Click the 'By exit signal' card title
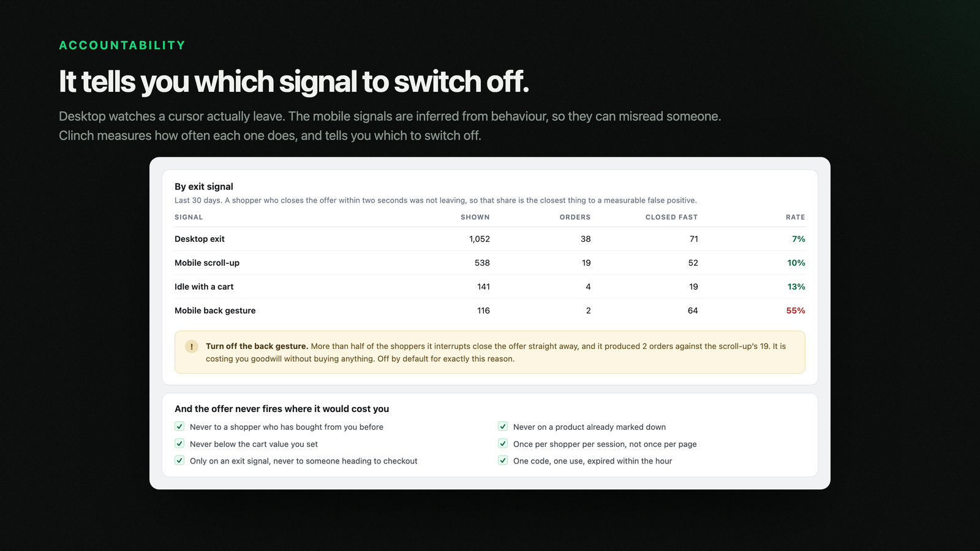 tap(204, 187)
